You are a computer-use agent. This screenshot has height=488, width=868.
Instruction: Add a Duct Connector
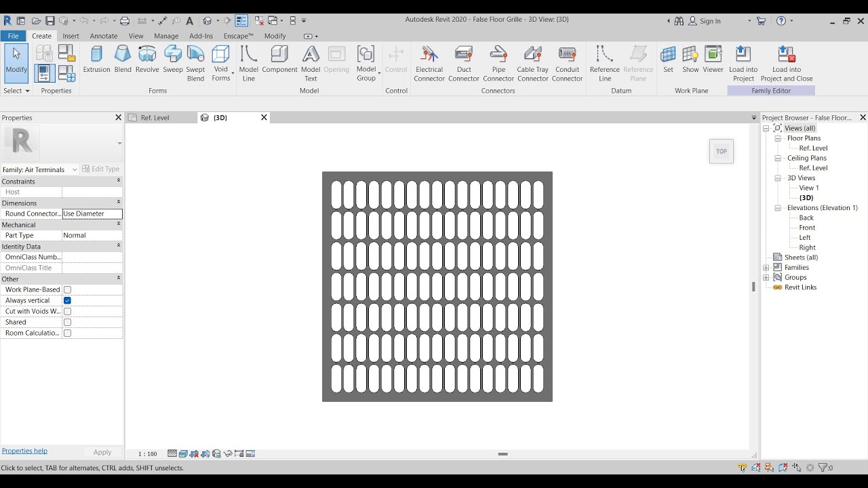tap(464, 63)
